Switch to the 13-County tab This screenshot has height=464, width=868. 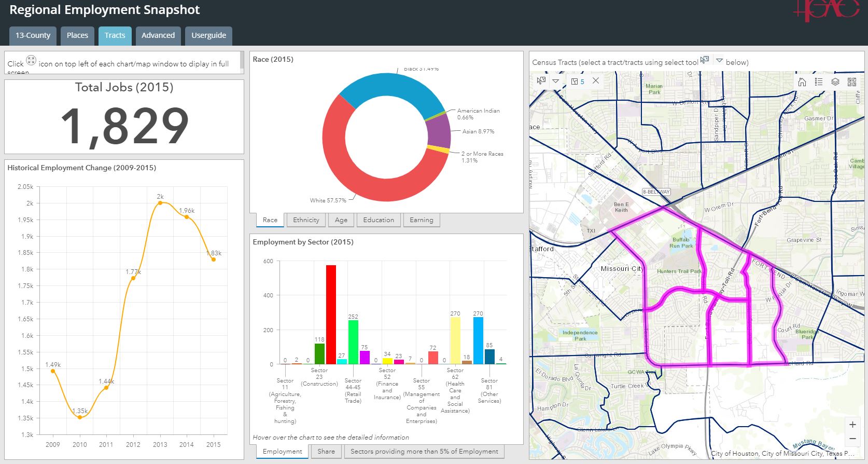click(33, 35)
